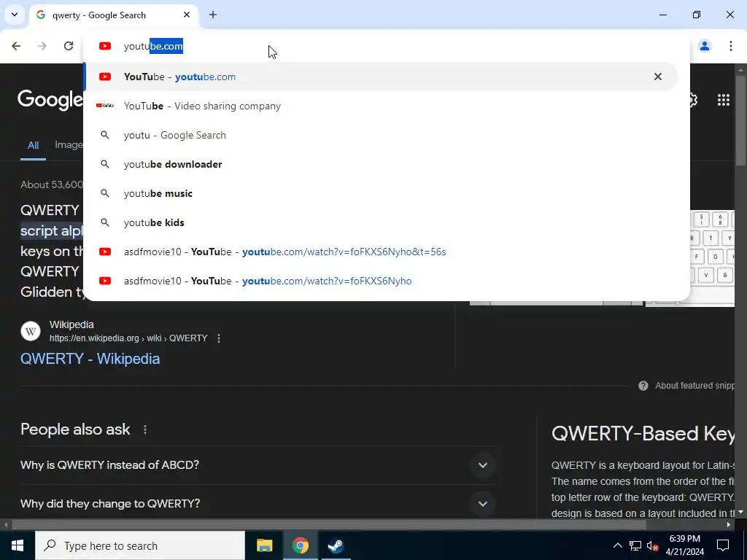747x560 pixels.
Task: Click the QWERTY-Based Key heading
Action: pos(643,434)
